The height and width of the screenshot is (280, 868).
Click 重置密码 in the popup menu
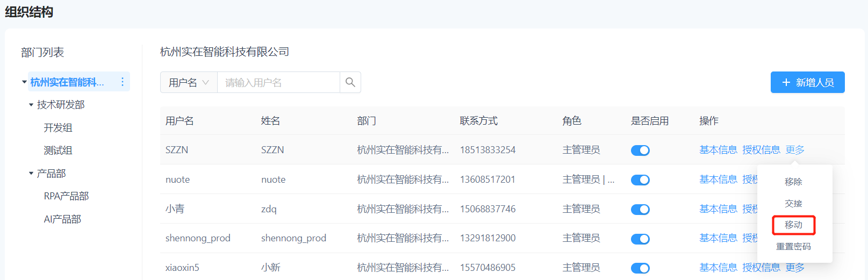tap(793, 247)
